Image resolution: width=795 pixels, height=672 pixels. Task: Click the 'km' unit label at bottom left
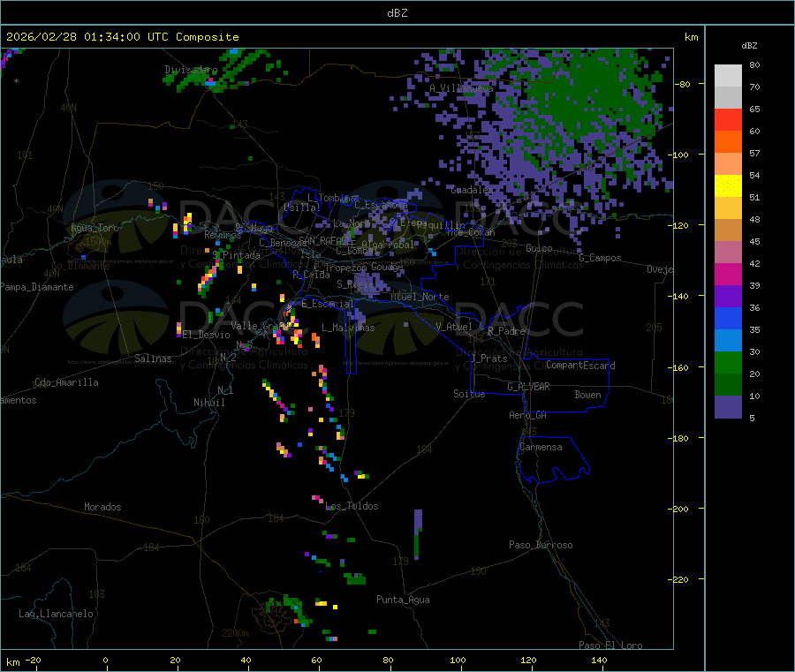click(x=12, y=662)
